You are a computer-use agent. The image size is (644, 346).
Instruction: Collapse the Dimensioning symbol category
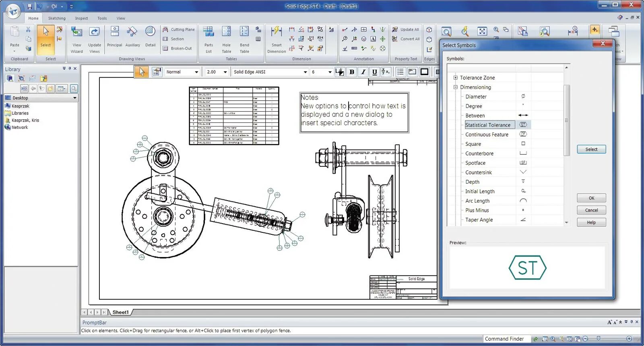coord(455,87)
